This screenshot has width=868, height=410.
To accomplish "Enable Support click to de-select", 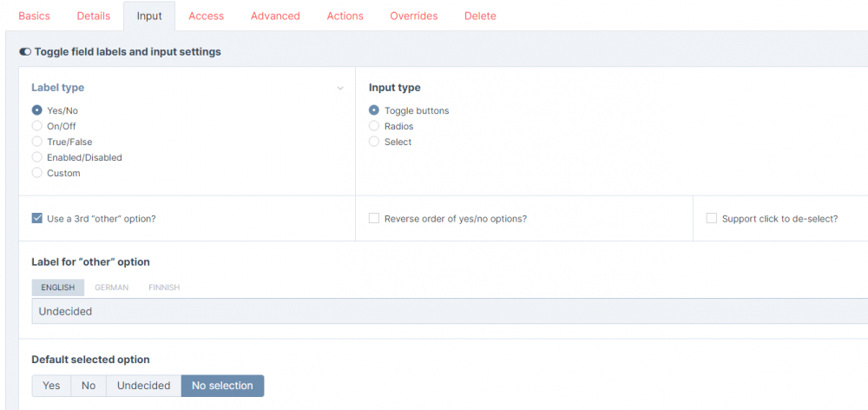I will 712,219.
